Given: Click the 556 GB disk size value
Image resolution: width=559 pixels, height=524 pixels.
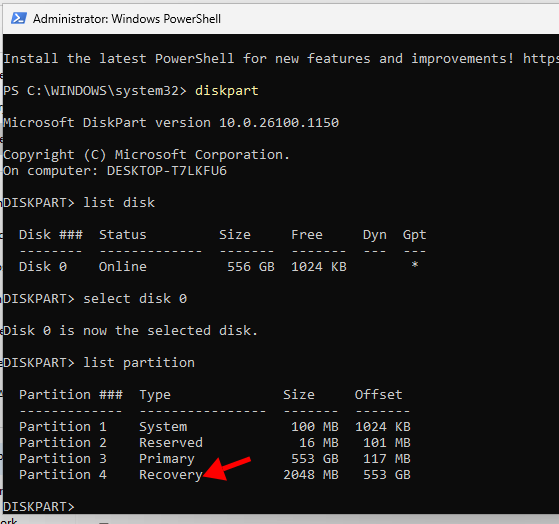Looking at the screenshot, I should 251,266.
